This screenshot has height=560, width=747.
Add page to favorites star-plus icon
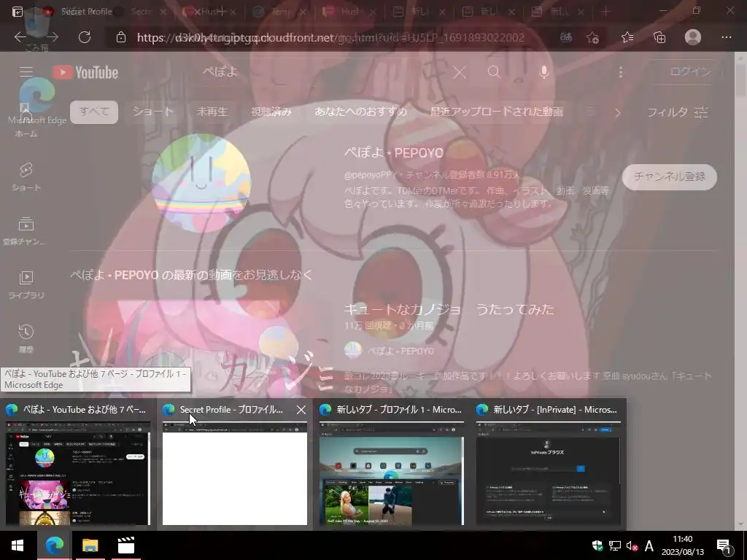pos(593,38)
